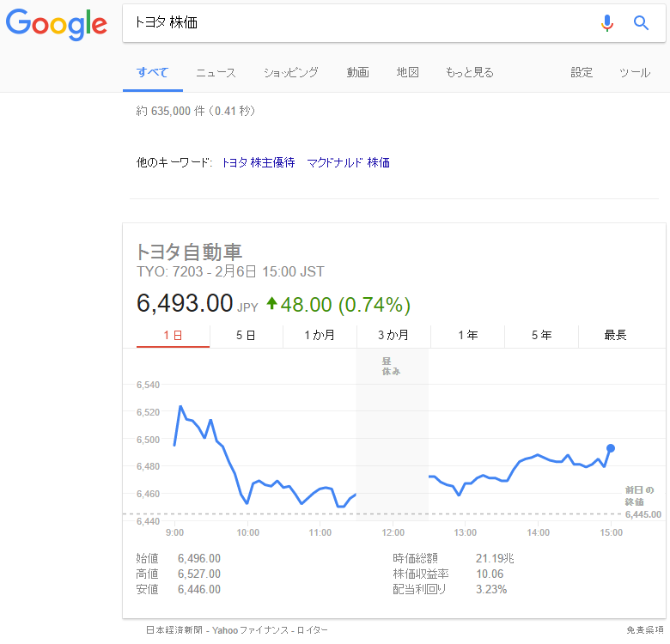Screen dimensions: 670x644
Task: Click the JPY currency label
Action: click(247, 307)
